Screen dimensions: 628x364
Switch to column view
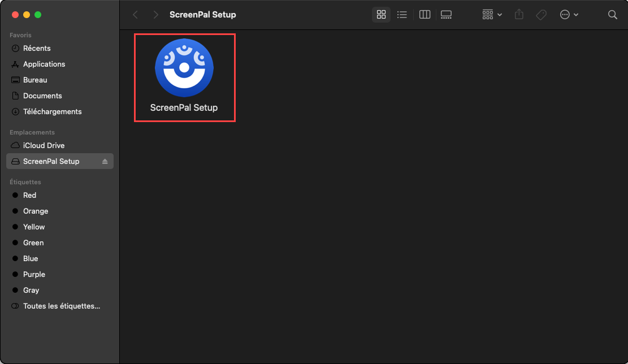[425, 15]
